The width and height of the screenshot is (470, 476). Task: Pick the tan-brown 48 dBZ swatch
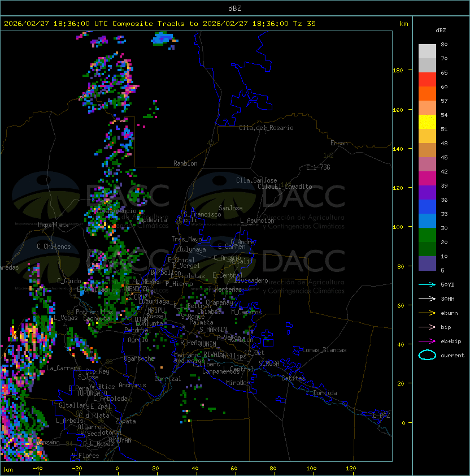coord(427,150)
